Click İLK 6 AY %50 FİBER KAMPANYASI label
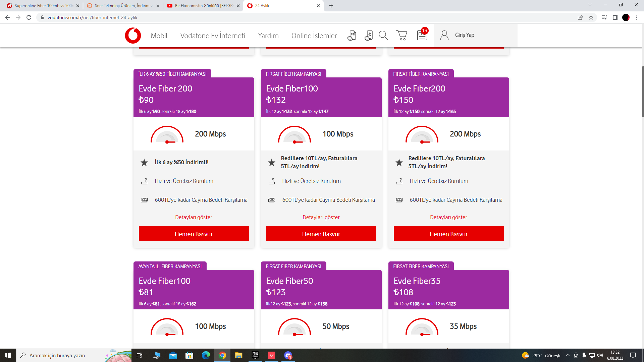The width and height of the screenshot is (644, 362). click(x=172, y=74)
